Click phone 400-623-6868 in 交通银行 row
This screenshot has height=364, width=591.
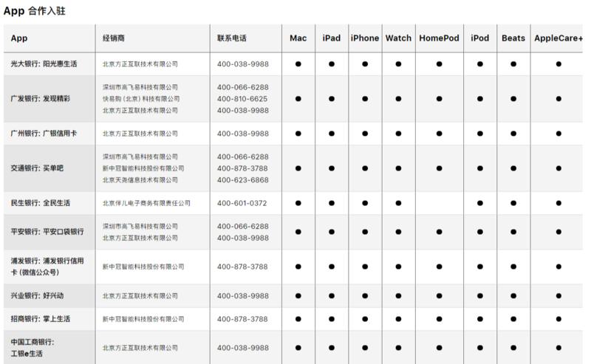pyautogui.click(x=243, y=180)
